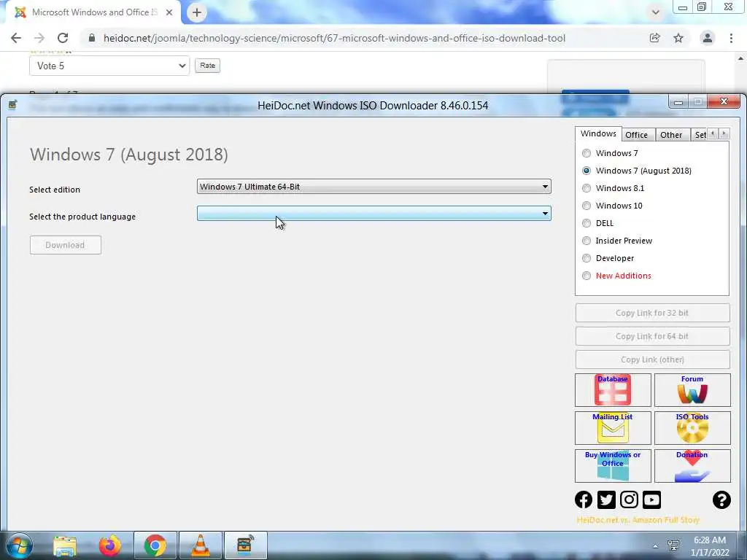The height and width of the screenshot is (560, 747).
Task: Switch to Chrome in the taskbar
Action: 155,545
